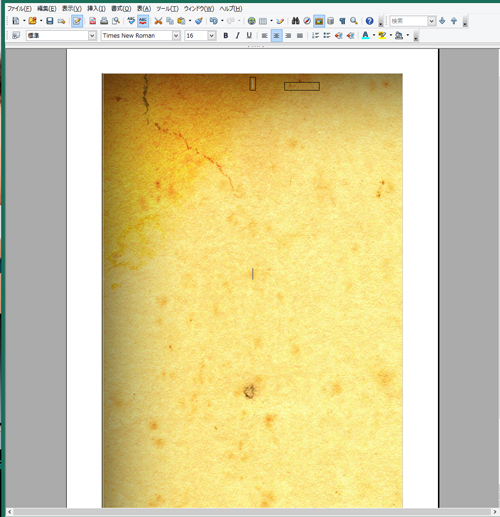Open 挿入(I) menu

pos(96,9)
